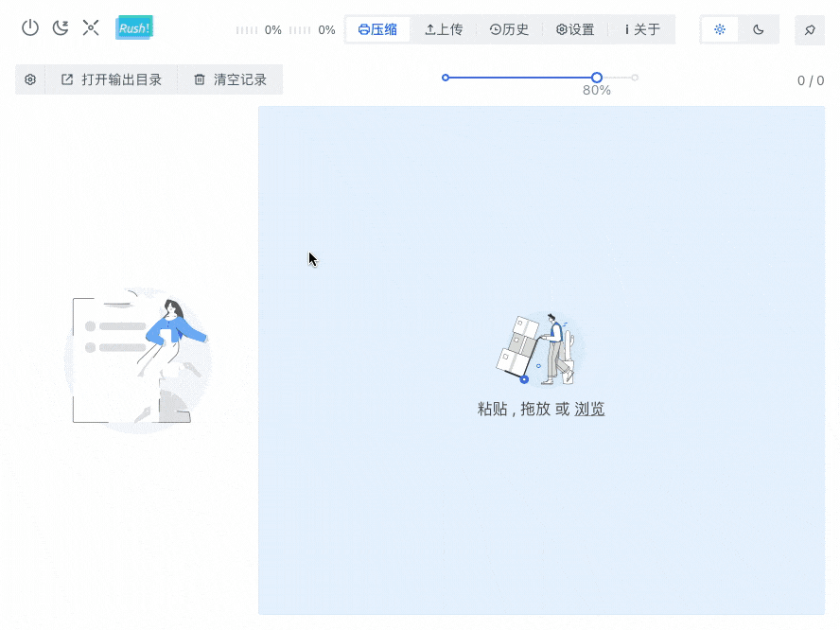
Task: Click the 0 / 0 counter
Action: (x=811, y=81)
